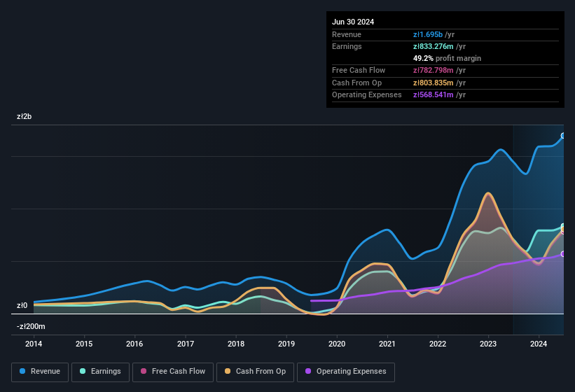Click the Operating Expenses endpoint marker
This screenshot has height=392, width=575.
pyautogui.click(x=563, y=254)
